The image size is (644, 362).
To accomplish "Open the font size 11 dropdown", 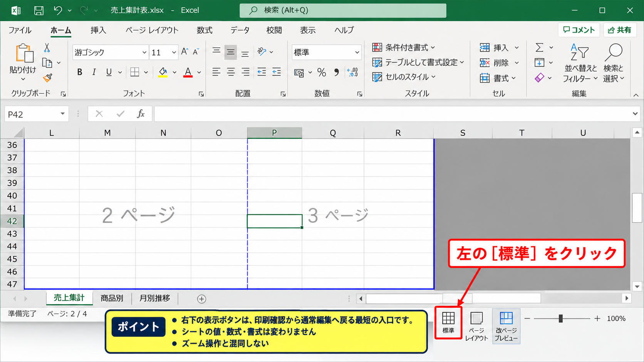I will 174,52.
